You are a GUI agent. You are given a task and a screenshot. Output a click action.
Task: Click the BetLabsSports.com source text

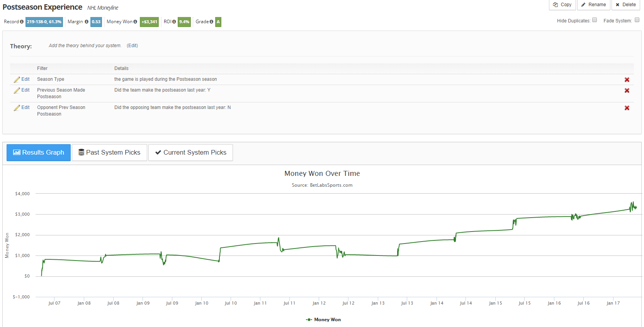[331, 185]
